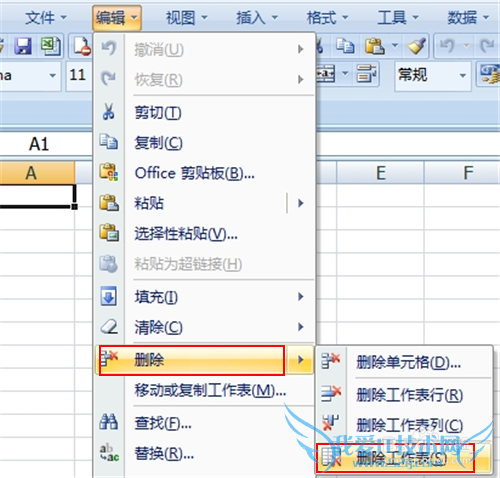
Task: Click delete-row icon beside 删除工作表行
Action: click(x=331, y=394)
